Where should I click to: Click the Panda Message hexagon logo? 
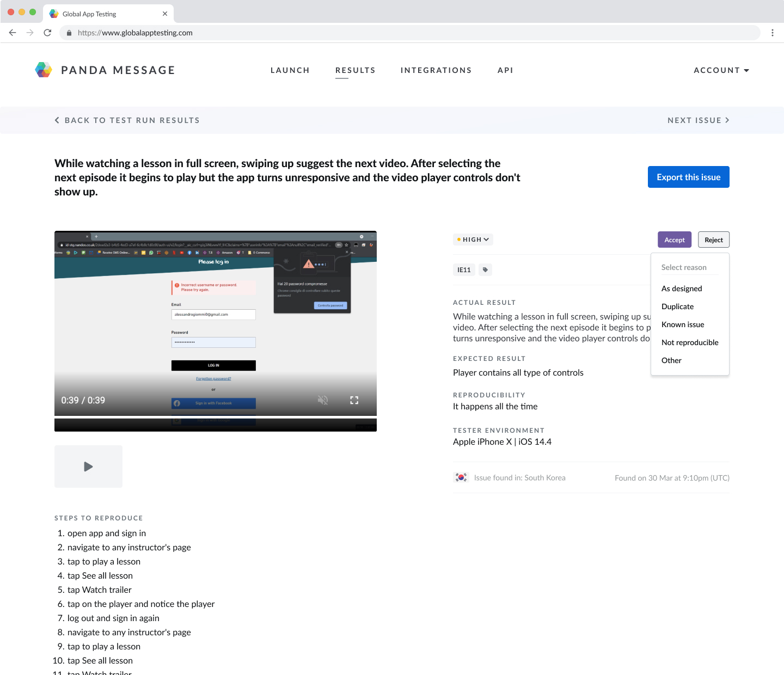click(x=44, y=70)
